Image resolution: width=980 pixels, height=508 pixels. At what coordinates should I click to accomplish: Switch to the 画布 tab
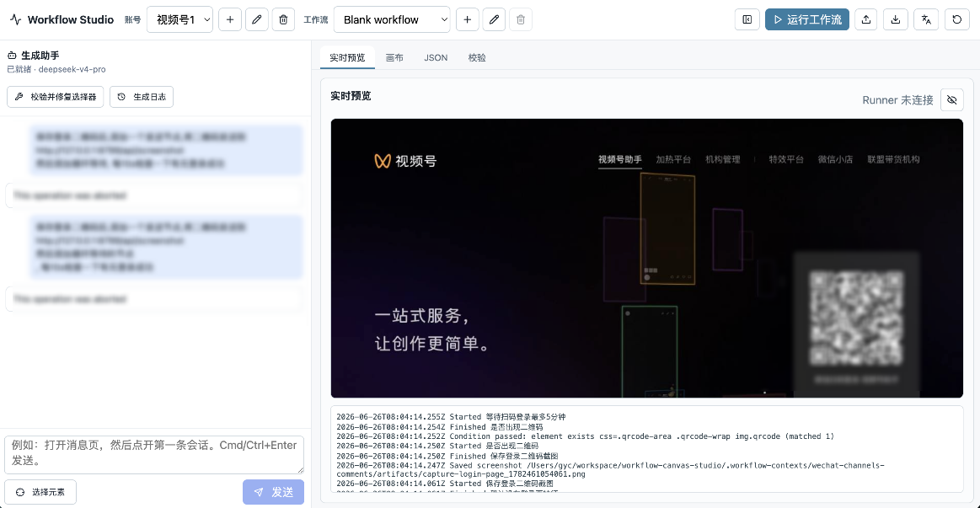click(394, 57)
